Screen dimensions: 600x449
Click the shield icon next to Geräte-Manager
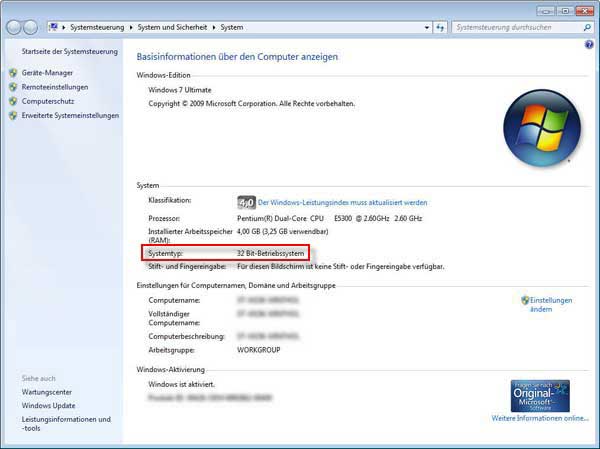(x=13, y=73)
